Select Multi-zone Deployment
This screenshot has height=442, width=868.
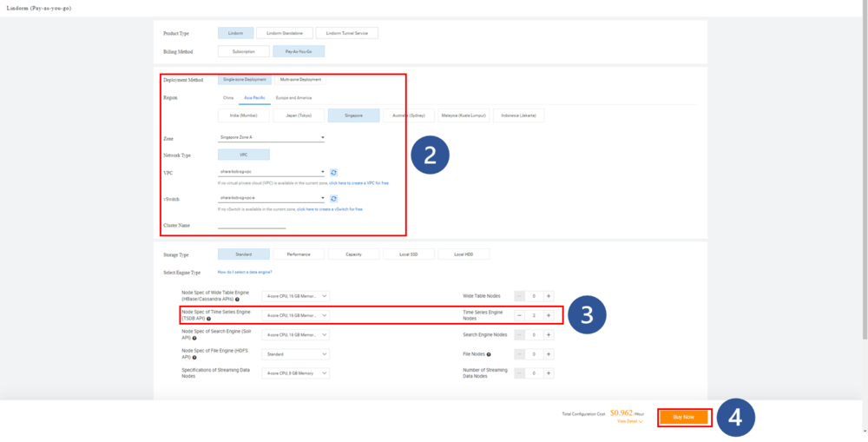point(300,79)
